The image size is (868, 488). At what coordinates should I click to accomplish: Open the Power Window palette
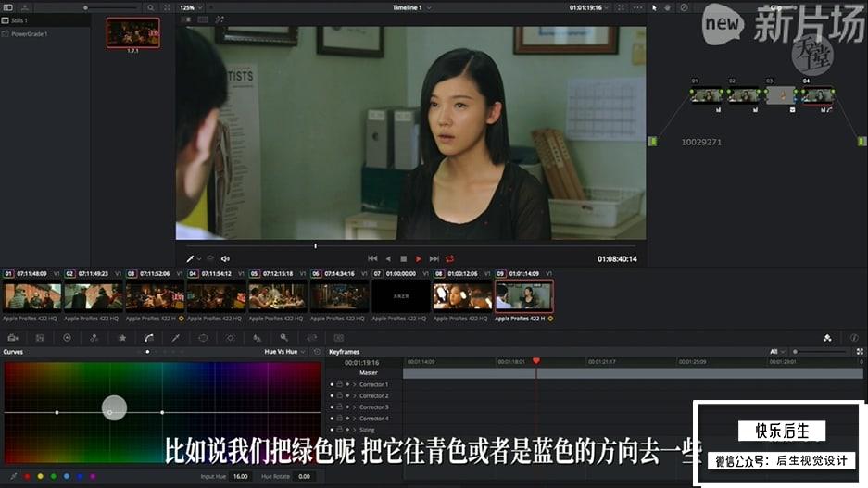pos(203,338)
